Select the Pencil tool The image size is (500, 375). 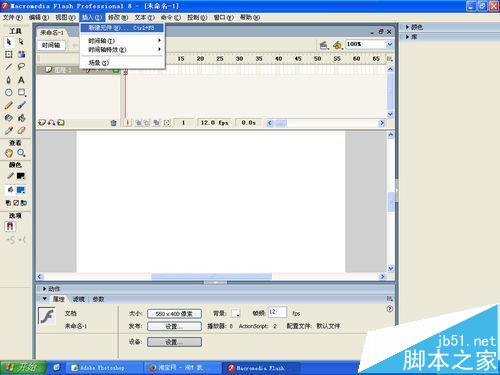click(9, 105)
